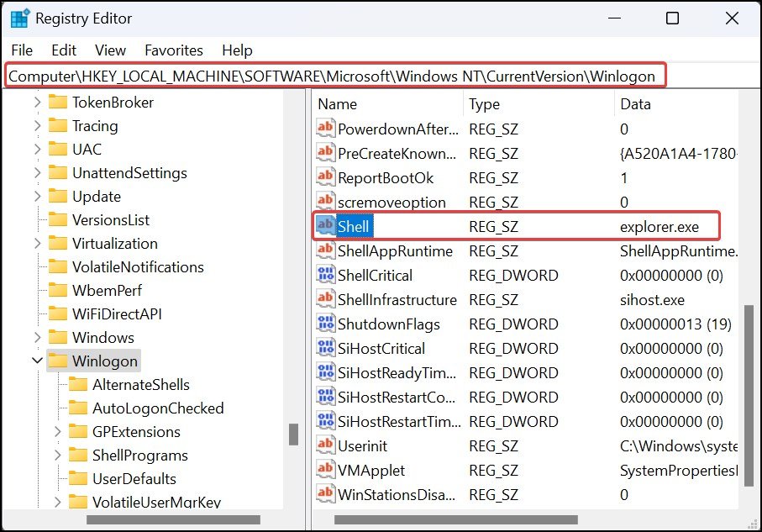Image resolution: width=762 pixels, height=532 pixels.
Task: Sort values by the Data column header
Action: pos(676,104)
